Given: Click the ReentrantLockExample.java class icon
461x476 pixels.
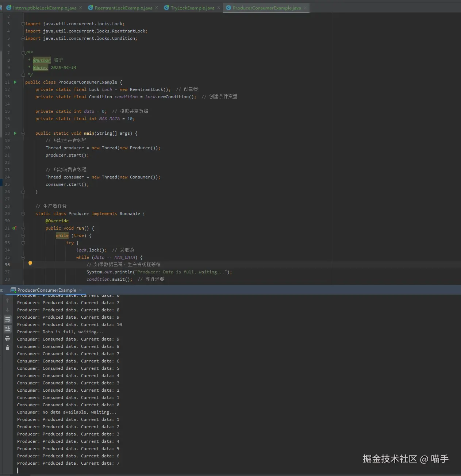Looking at the screenshot, I should 91,8.
